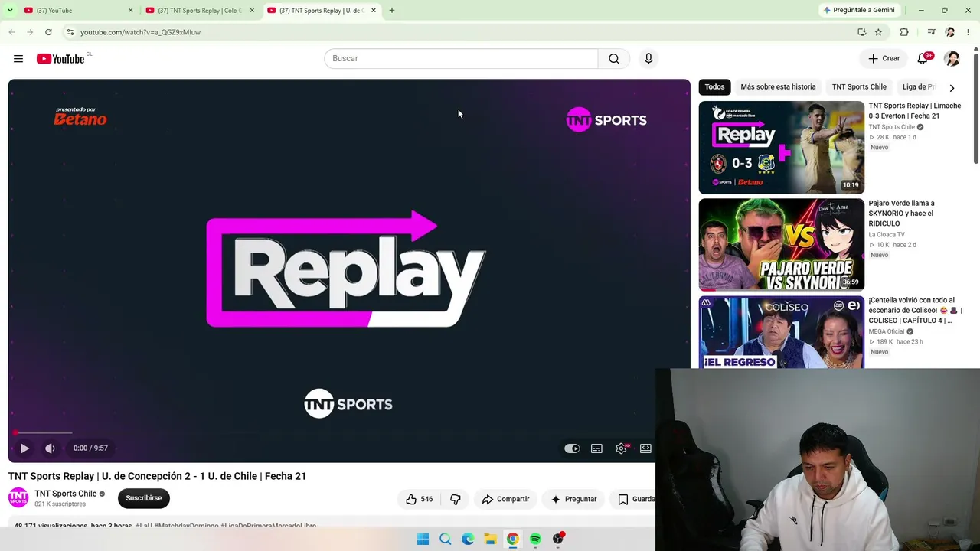Open the player settings gear
The width and height of the screenshot is (980, 551).
[621, 448]
